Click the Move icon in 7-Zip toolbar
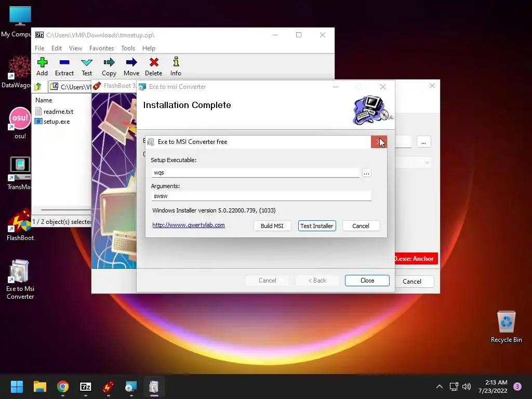532x399 pixels. [x=131, y=66]
